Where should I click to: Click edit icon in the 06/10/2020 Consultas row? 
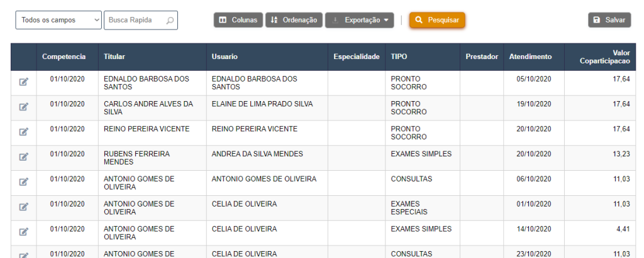[x=24, y=182]
